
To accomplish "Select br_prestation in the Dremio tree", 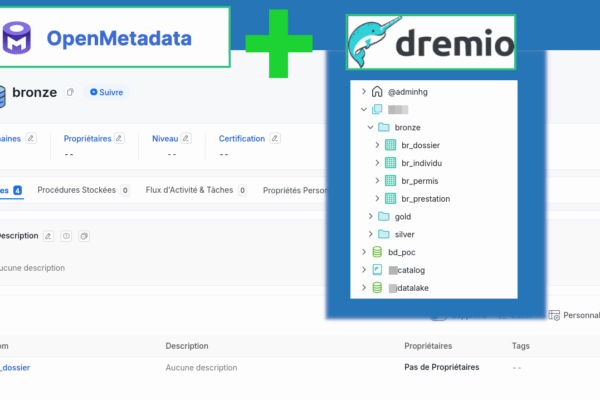I will tap(426, 199).
